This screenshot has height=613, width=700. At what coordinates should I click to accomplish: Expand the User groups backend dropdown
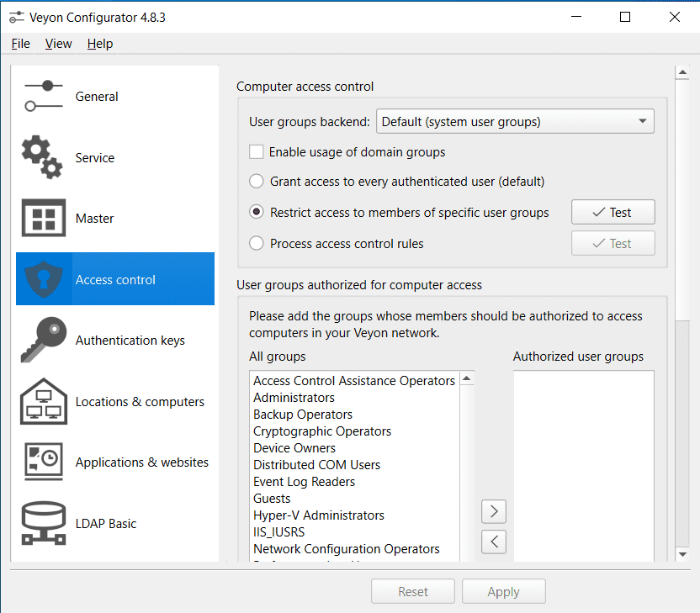coord(515,122)
